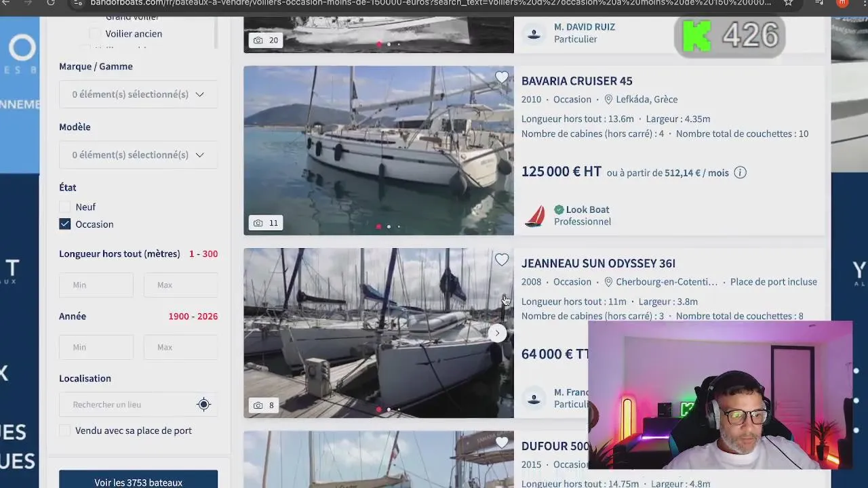The image size is (868, 488).
Task: Click the Année Max input field
Action: (180, 347)
